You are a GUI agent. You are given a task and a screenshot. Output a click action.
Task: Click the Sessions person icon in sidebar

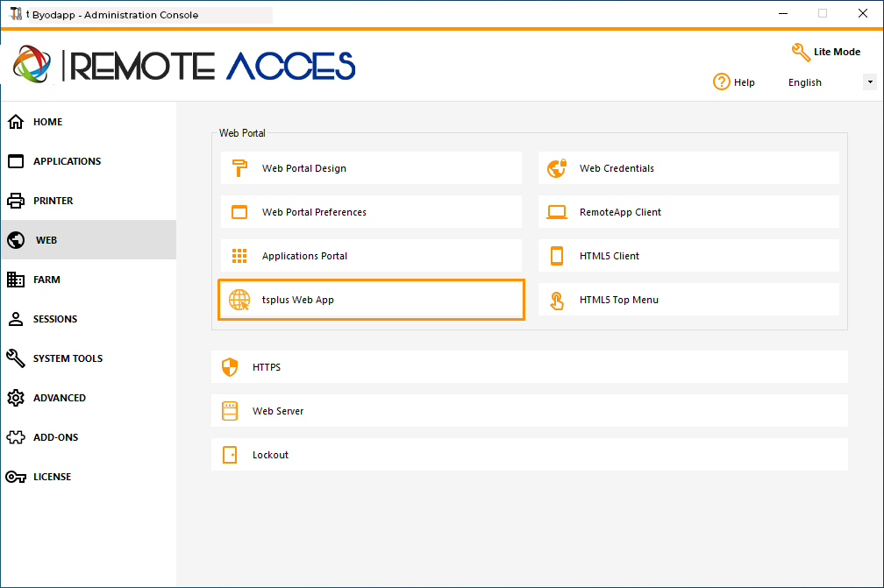pyautogui.click(x=16, y=319)
